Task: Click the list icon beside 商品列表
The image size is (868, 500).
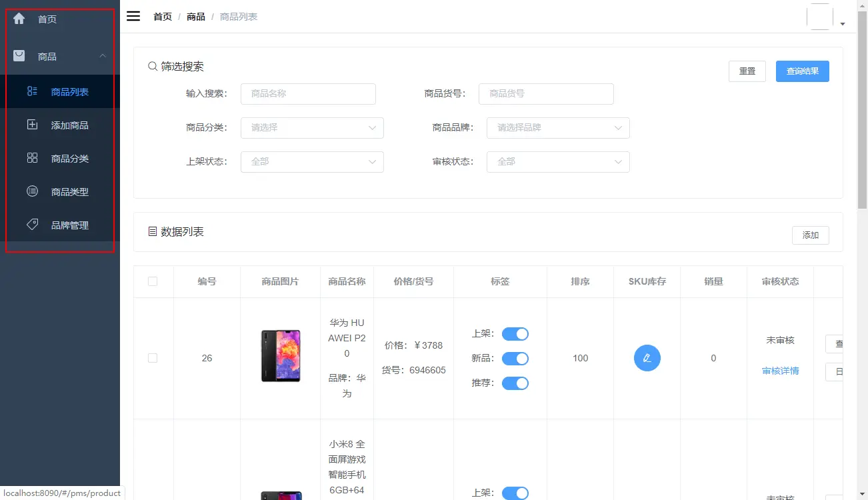Action: [32, 91]
